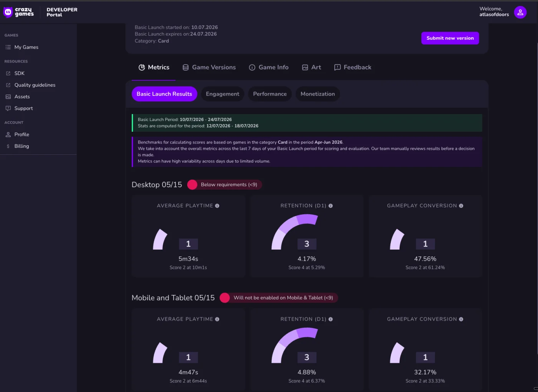
Task: Open Quality guidelines link
Action: click(35, 85)
